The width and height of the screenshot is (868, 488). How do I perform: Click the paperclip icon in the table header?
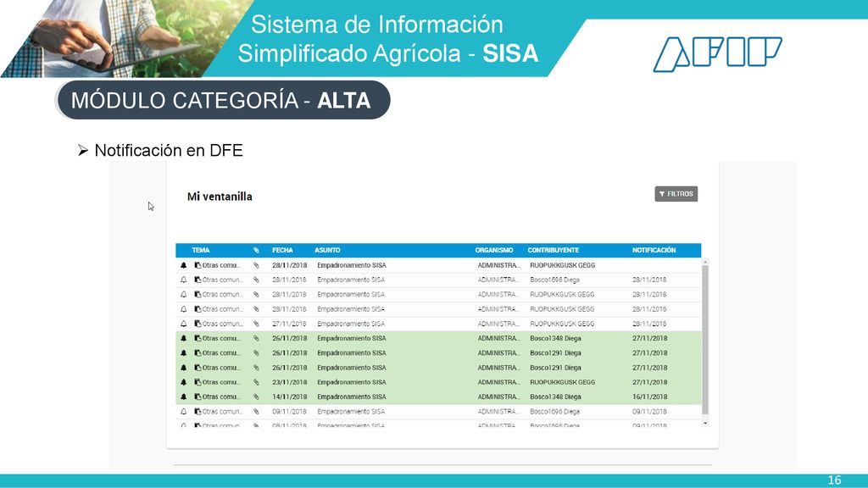(x=256, y=250)
